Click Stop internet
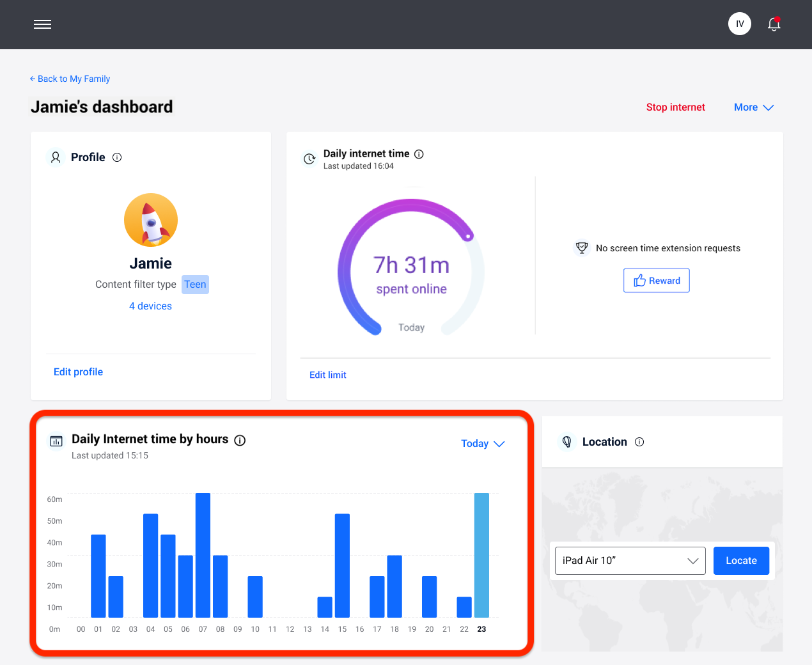This screenshot has height=665, width=812. pos(675,107)
